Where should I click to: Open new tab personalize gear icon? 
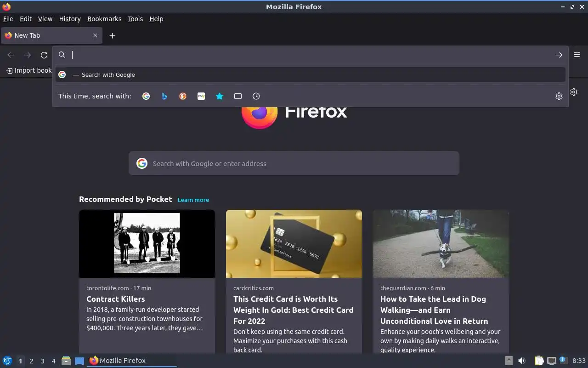(x=574, y=92)
